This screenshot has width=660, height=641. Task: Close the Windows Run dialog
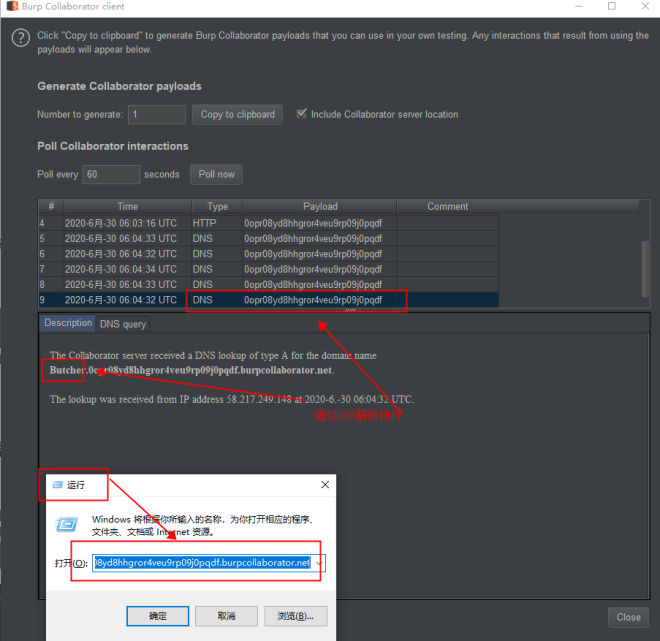coord(324,485)
